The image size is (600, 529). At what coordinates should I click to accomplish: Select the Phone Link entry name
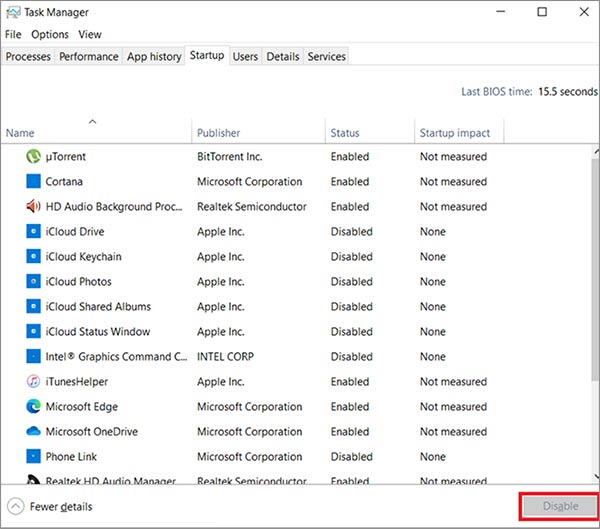tap(71, 456)
